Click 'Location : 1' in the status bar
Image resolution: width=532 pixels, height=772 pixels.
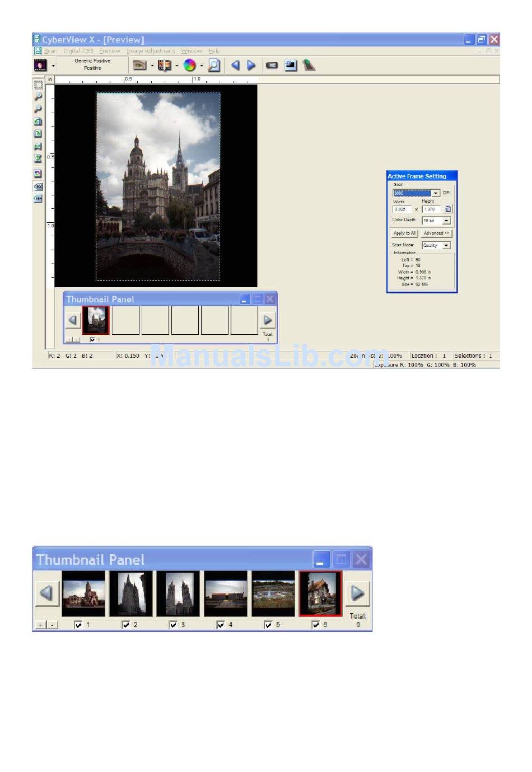429,355
